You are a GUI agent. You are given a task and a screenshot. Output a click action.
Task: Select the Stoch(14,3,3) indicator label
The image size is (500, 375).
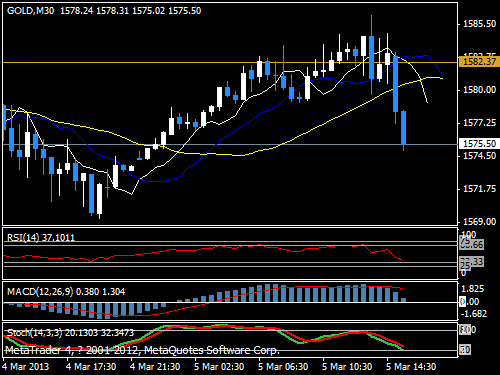coord(70,333)
